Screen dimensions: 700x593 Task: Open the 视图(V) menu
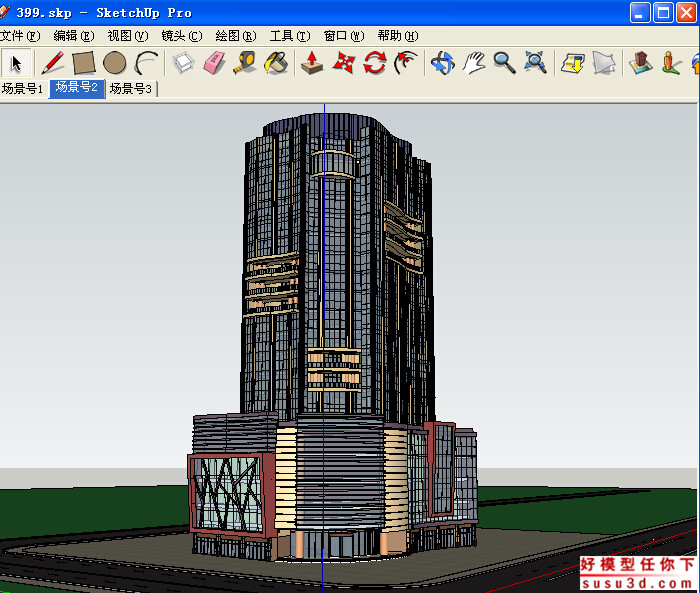point(128,36)
